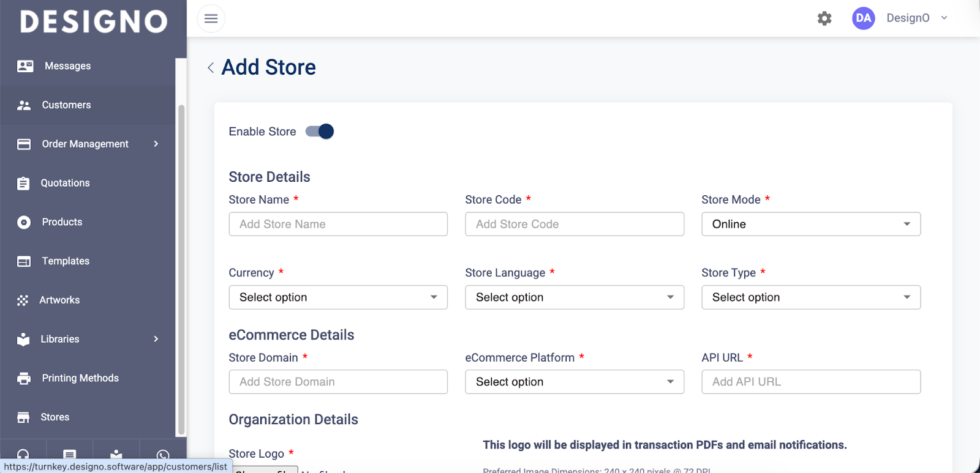Click the Artworks dots icon
This screenshot has width=980, height=473.
23,300
